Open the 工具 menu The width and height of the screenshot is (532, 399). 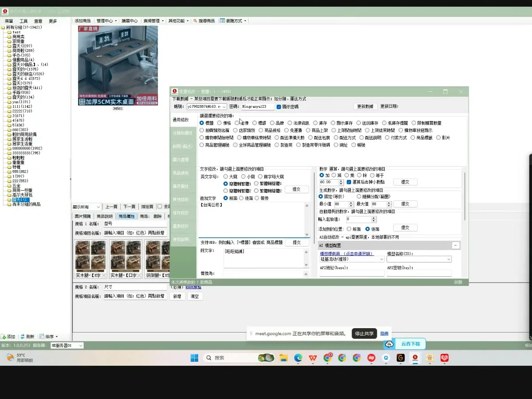[x=23, y=21]
